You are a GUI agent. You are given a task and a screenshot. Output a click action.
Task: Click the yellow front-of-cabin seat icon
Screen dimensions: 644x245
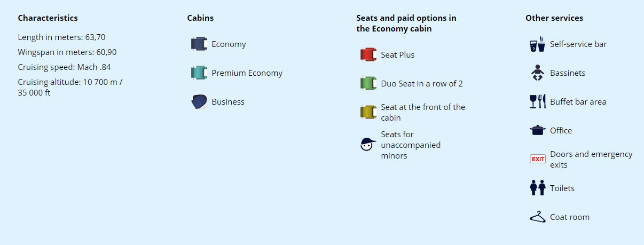click(368, 112)
